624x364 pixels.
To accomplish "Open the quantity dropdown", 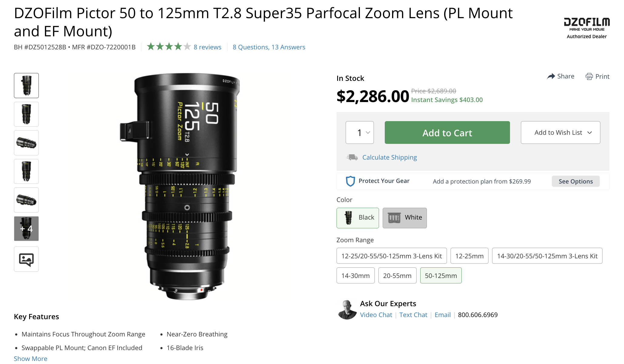I will point(360,133).
